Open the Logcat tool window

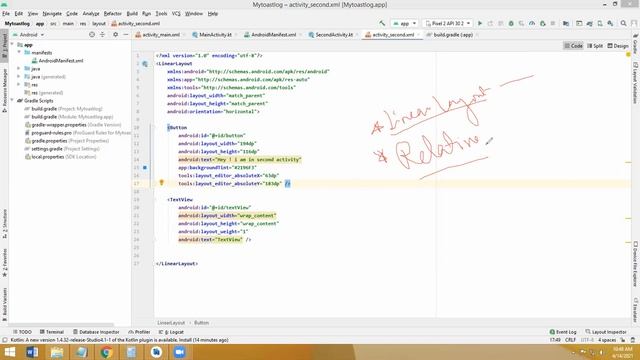pos(171,332)
